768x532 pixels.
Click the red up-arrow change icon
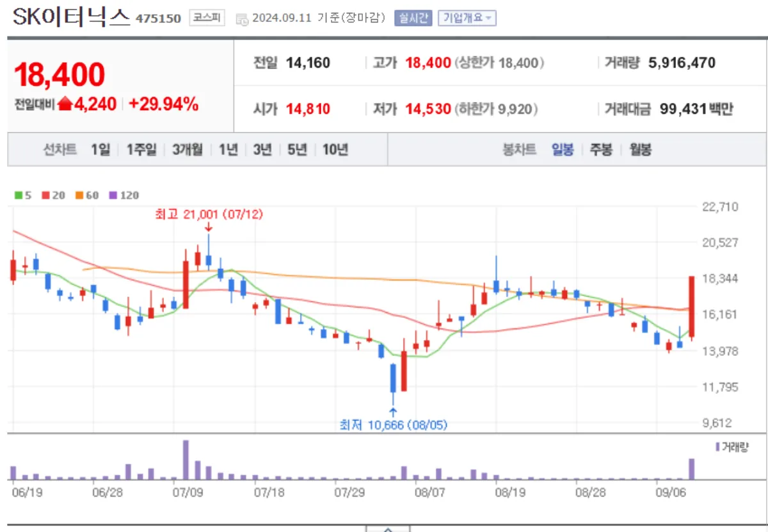click(65, 104)
